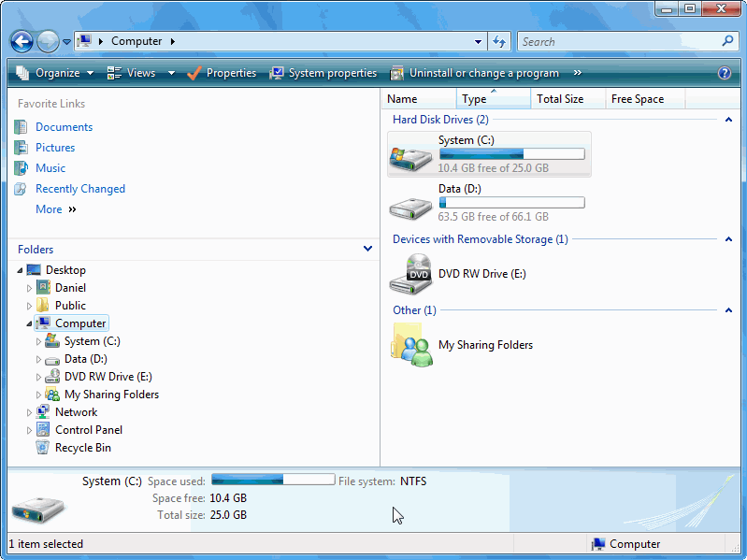Select Recycle Bin in the folder tree
The width and height of the screenshot is (747, 560).
click(82, 448)
